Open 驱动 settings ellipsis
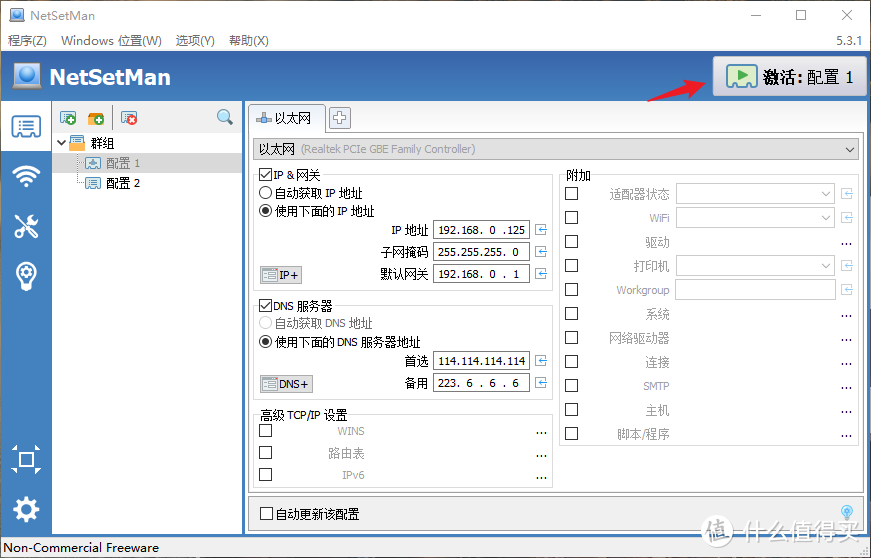871x558 pixels. click(846, 243)
